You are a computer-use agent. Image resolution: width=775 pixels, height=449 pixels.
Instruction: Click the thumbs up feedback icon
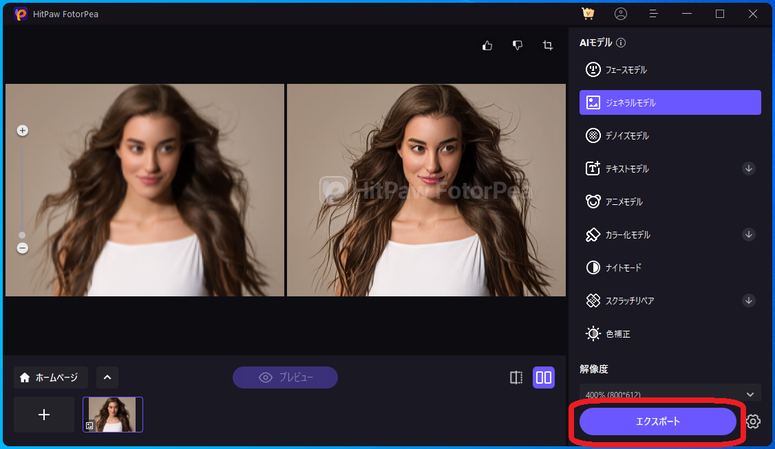tap(488, 46)
